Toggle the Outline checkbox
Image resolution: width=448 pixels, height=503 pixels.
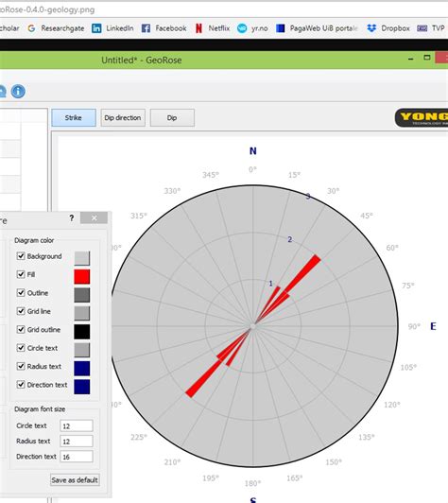pos(21,292)
